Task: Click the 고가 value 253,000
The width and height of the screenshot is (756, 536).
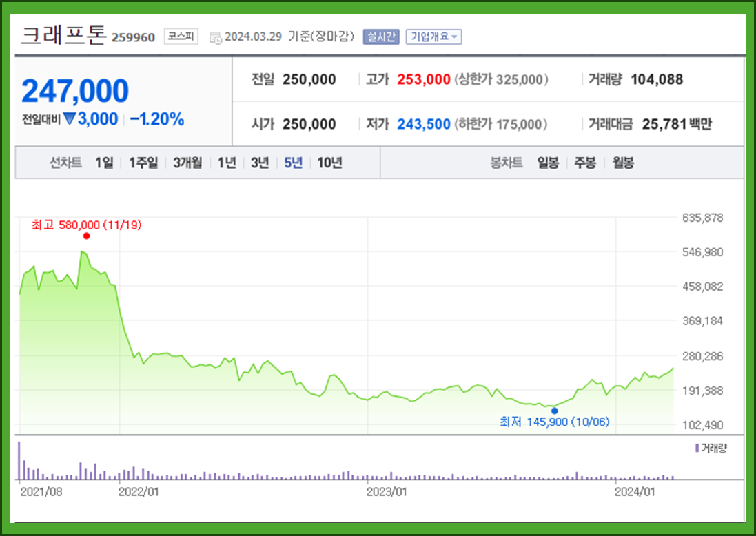Action: click(x=423, y=79)
